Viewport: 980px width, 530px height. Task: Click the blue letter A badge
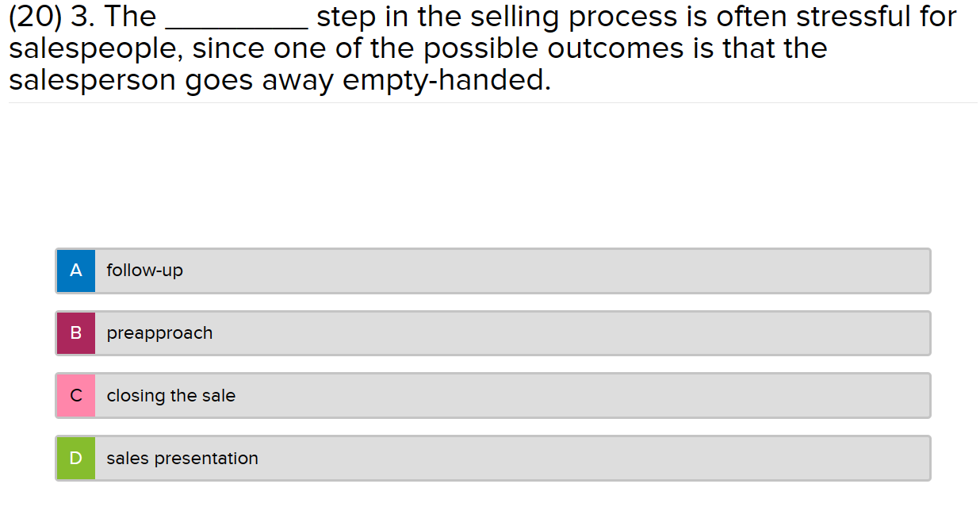[75, 271]
